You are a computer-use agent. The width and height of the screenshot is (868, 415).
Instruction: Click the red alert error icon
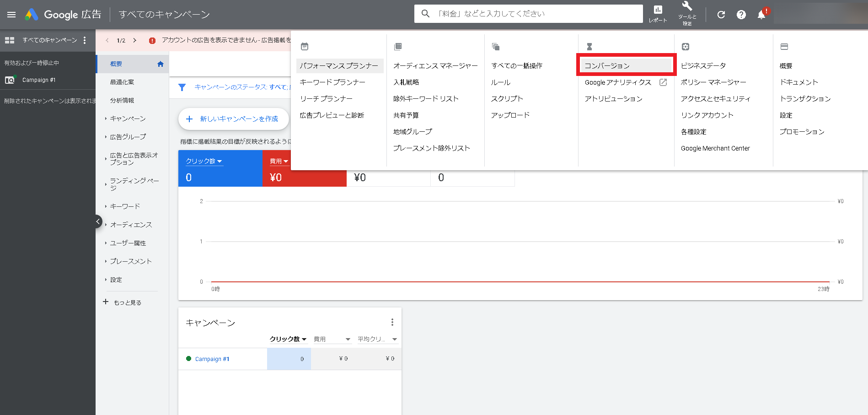[152, 40]
